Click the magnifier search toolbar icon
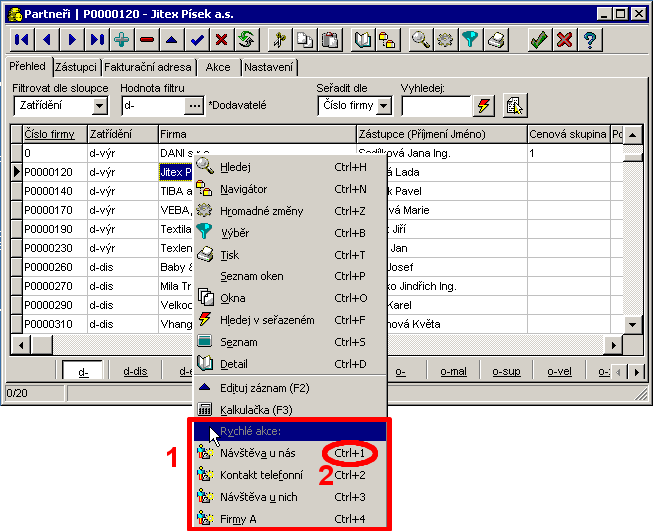 point(421,40)
